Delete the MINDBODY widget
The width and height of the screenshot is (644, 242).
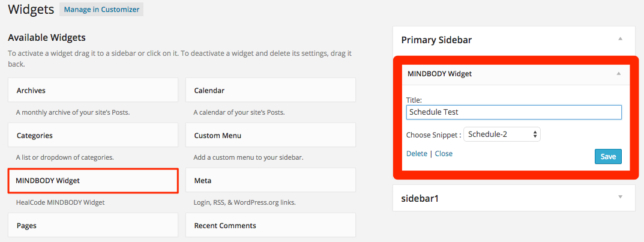417,154
